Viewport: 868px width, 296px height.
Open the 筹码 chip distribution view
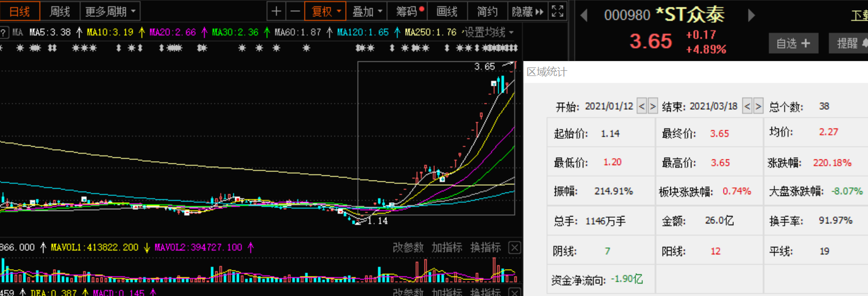[407, 11]
